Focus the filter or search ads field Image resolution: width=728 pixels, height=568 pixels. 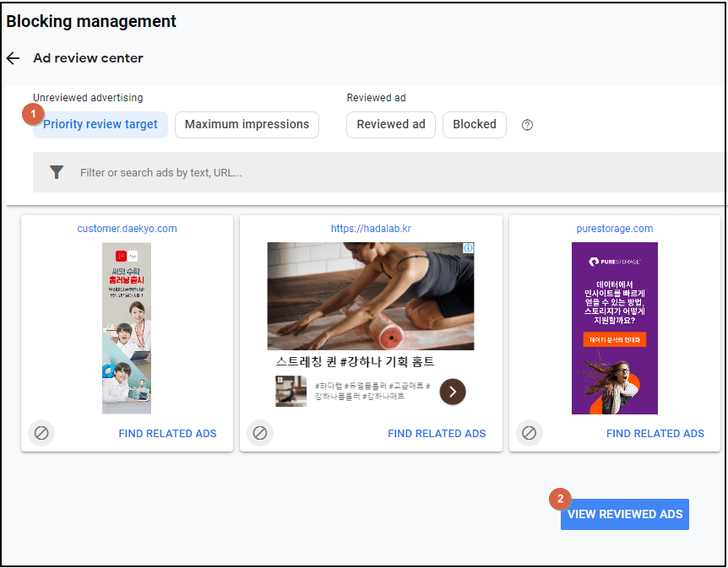(x=380, y=172)
